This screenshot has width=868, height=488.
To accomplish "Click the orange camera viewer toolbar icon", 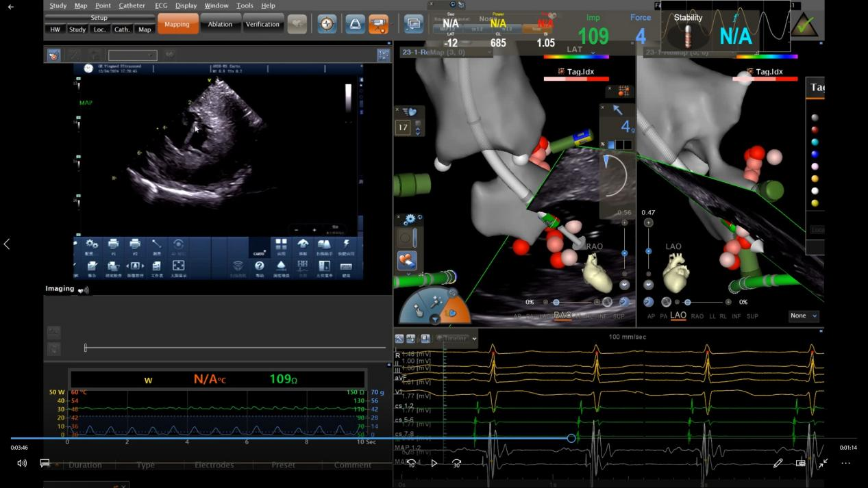I will point(378,24).
